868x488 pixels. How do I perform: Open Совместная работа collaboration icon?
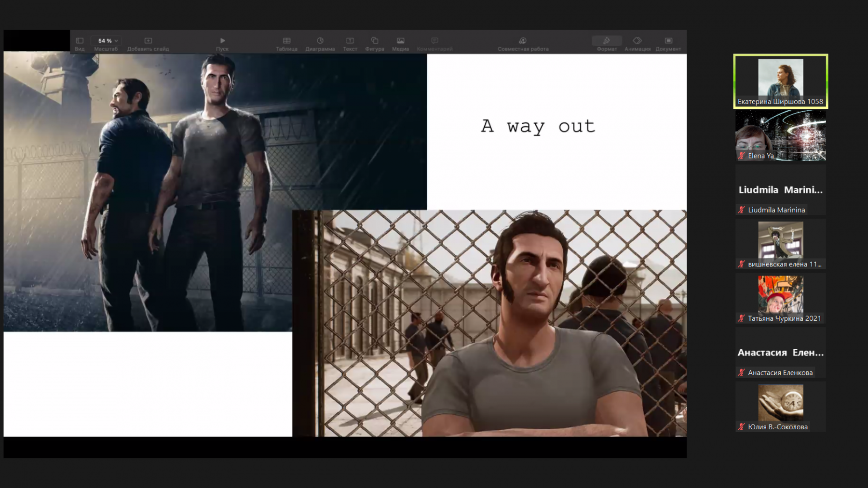coord(523,41)
